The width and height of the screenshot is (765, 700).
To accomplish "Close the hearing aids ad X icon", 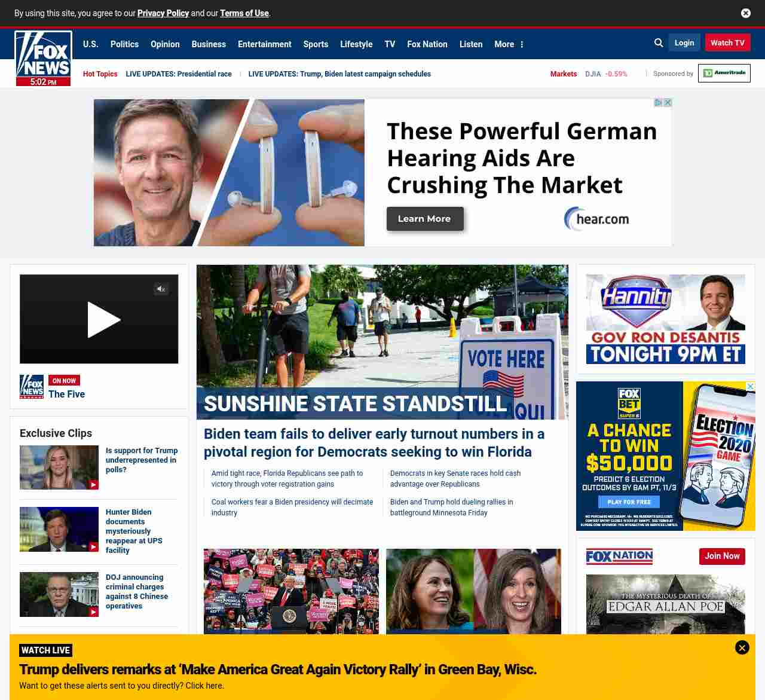I will pos(668,103).
